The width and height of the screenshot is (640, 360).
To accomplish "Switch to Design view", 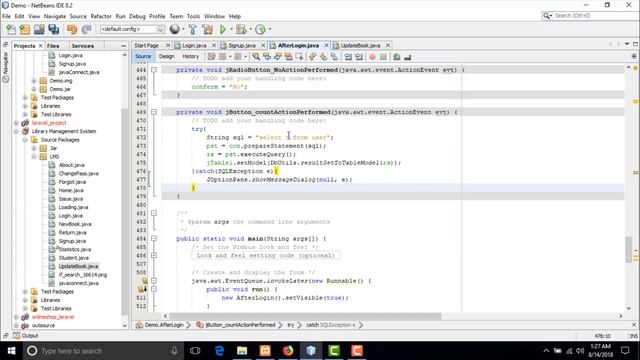I will 167,56.
